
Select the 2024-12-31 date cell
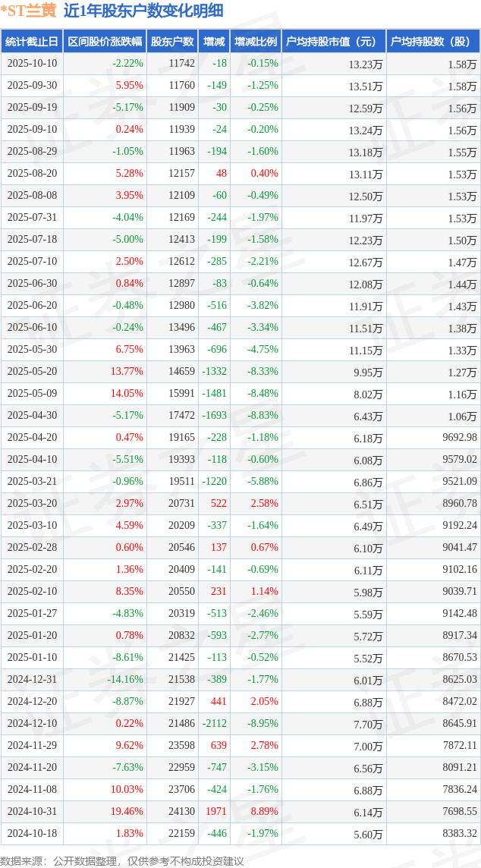(x=32, y=679)
